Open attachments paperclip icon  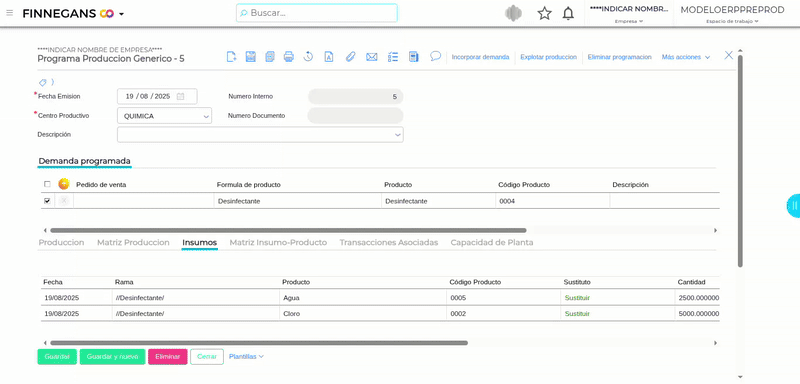[350, 57]
